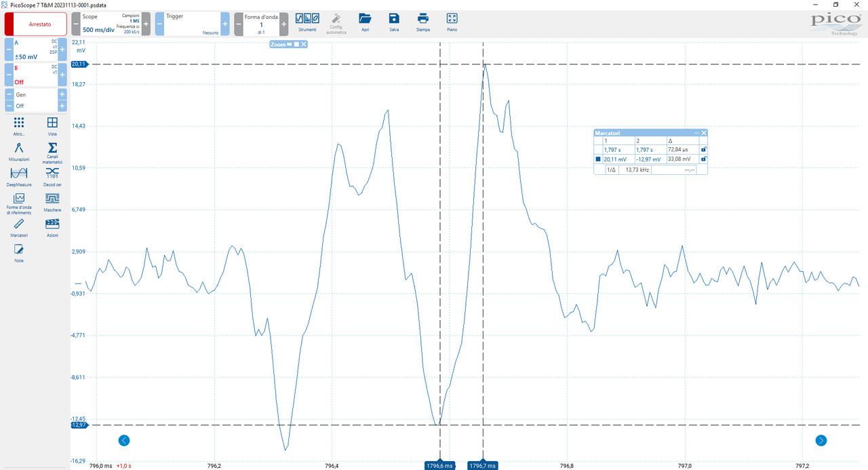The image size is (868, 470).
Task: Open the Scope 500 ms/div timebase settings
Action: (x=111, y=24)
